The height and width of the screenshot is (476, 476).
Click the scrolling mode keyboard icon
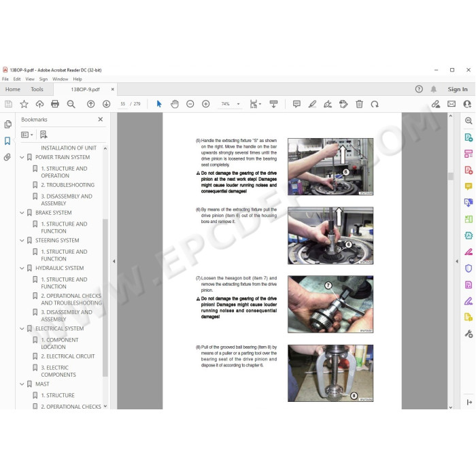point(273,104)
